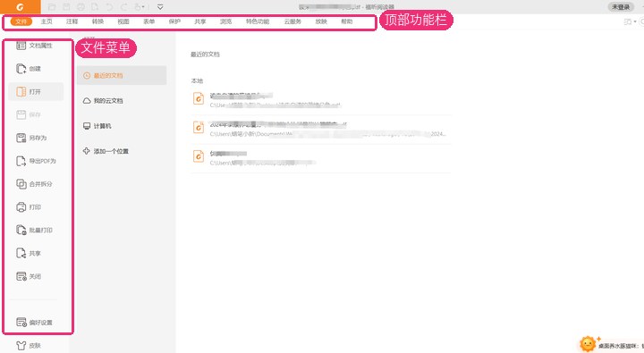The height and width of the screenshot is (353, 644).
Task: Switch to the 保护 tab
Action: point(174,21)
